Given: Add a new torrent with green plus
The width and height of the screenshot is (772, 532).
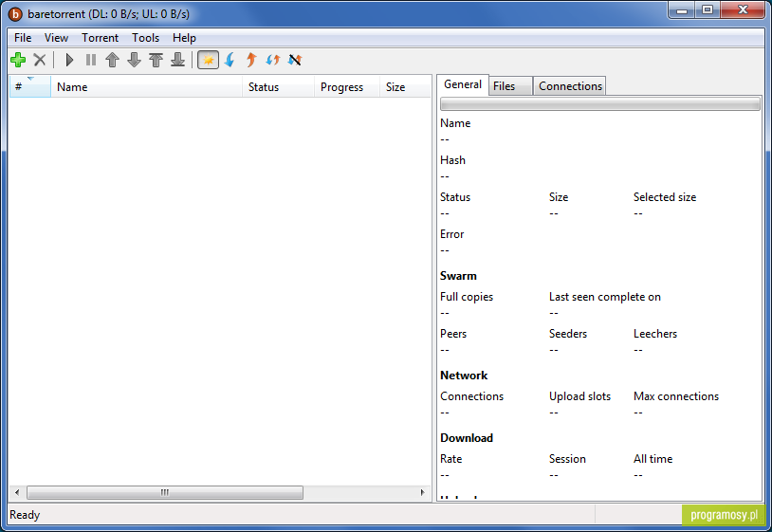Looking at the screenshot, I should pos(18,60).
